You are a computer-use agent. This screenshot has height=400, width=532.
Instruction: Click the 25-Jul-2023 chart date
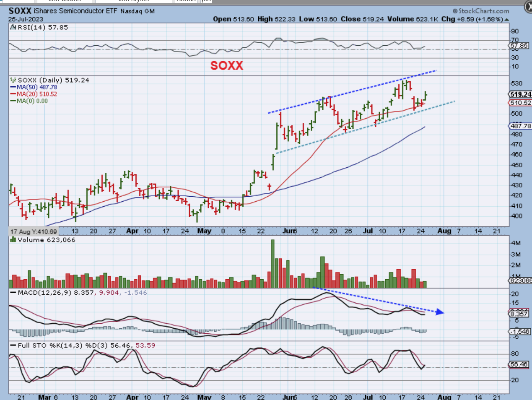coord(25,19)
